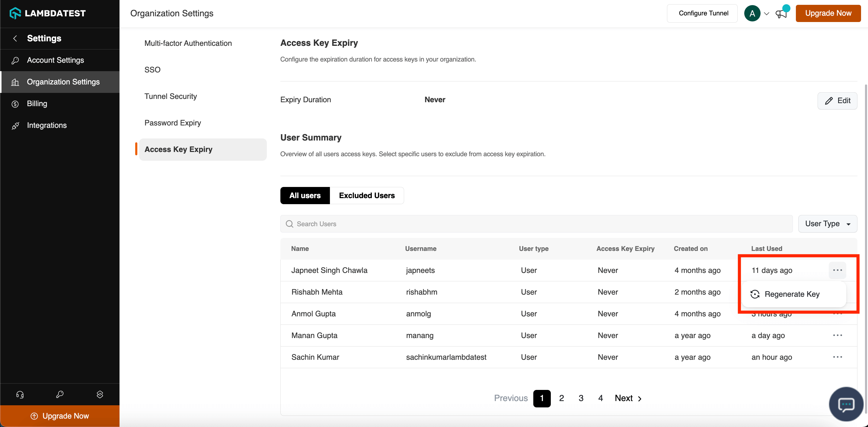Image resolution: width=868 pixels, height=427 pixels.
Task: Switch to Excluded Users tab
Action: pos(367,195)
